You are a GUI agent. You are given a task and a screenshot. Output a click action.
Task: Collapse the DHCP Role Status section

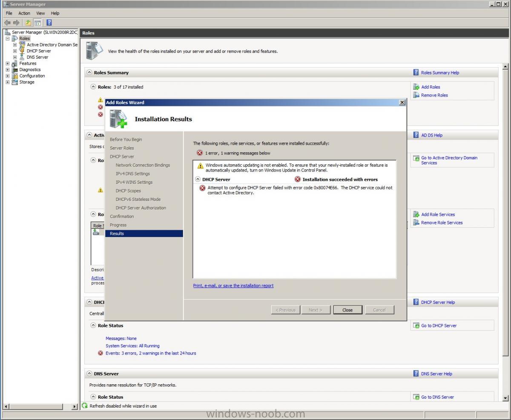coord(93,326)
